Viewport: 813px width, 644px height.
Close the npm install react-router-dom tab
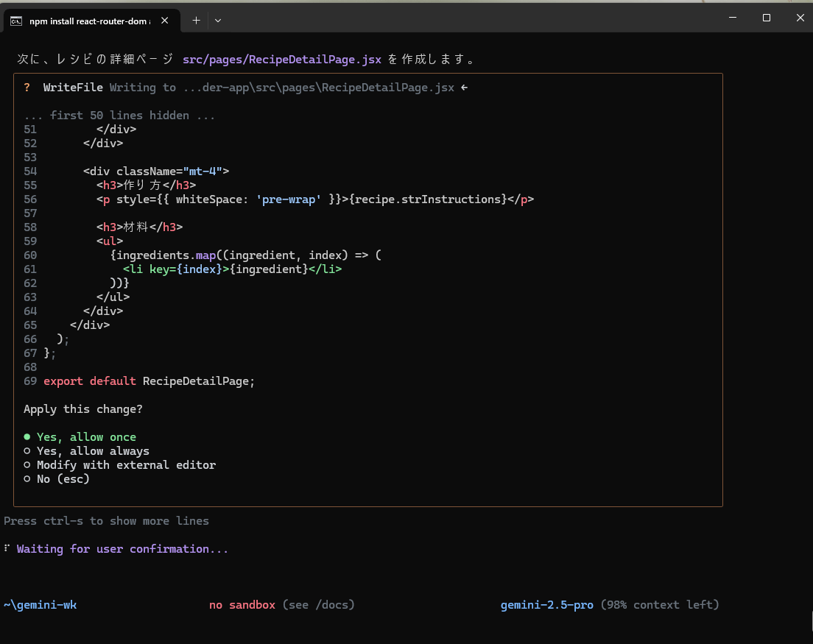(x=165, y=21)
